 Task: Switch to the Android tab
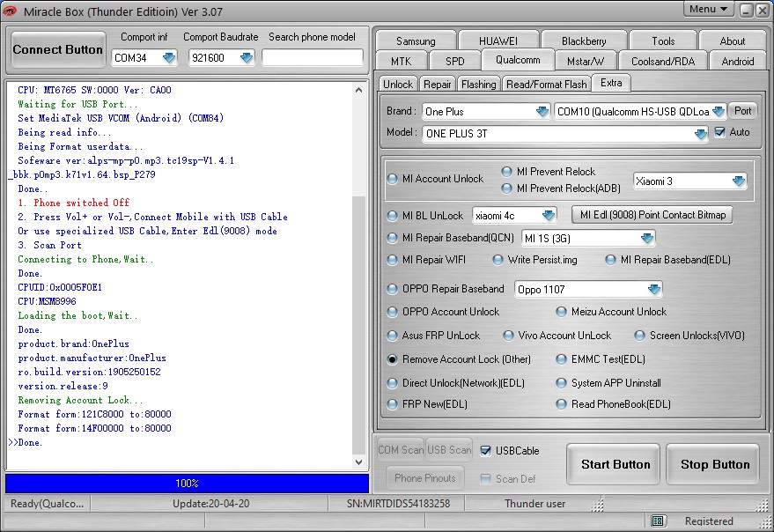tap(738, 62)
